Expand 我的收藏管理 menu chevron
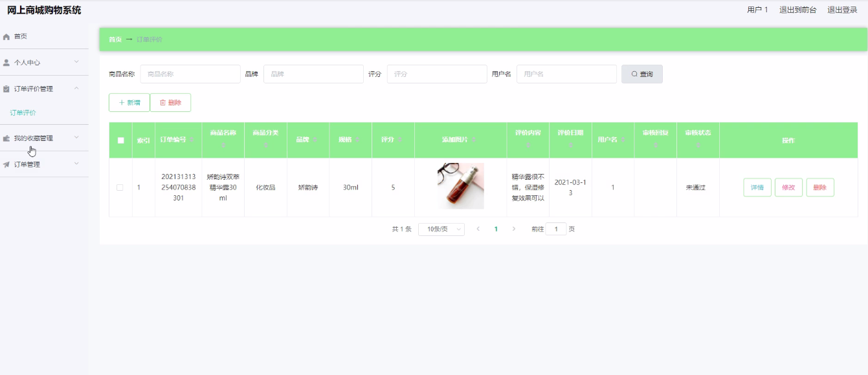The width and height of the screenshot is (868, 375). [76, 138]
